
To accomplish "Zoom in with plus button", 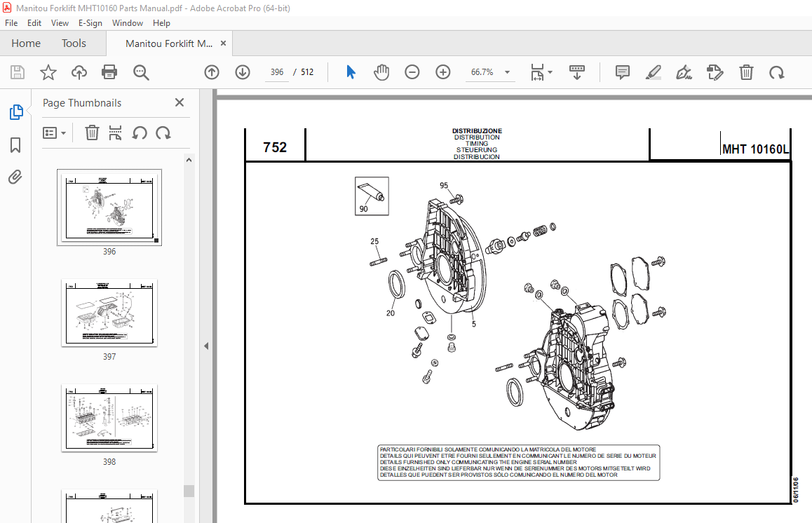I will click(x=442, y=72).
